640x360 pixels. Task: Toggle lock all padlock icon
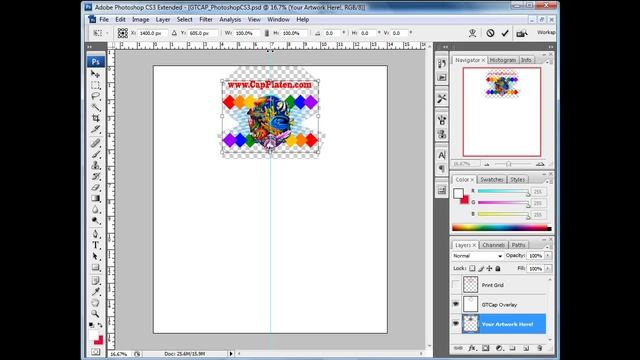coord(498,269)
